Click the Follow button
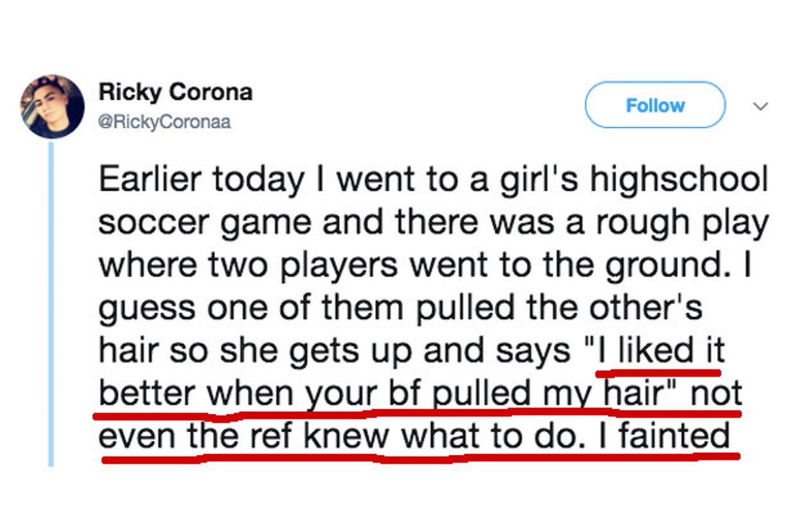801x532 pixels. (x=655, y=104)
